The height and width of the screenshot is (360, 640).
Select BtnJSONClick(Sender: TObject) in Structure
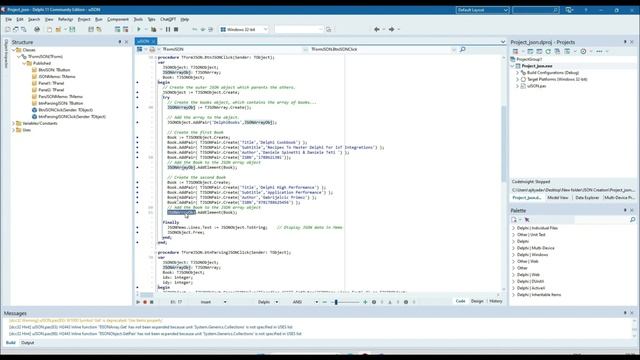65,110
